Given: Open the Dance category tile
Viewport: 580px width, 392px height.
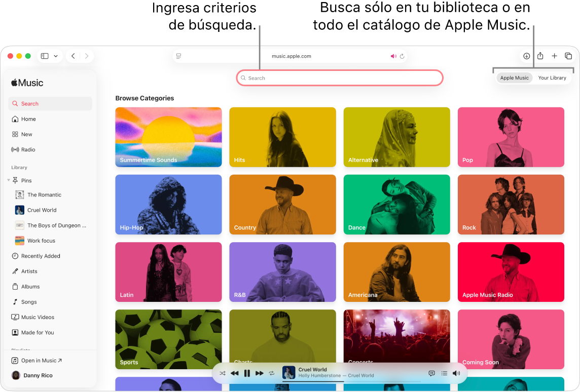Looking at the screenshot, I should click(397, 205).
